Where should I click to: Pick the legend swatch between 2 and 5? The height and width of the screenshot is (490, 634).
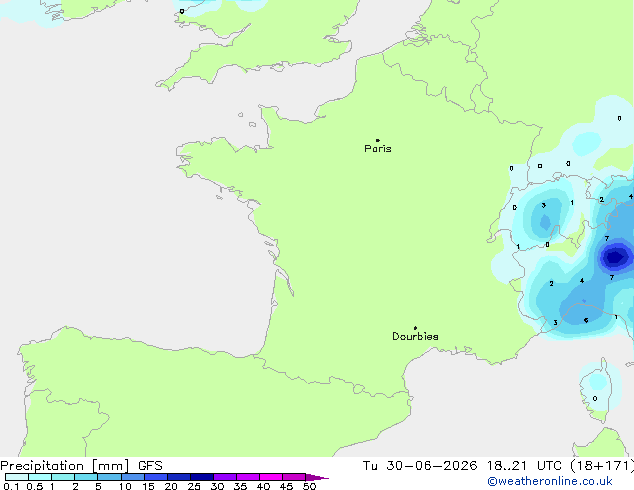[x=86, y=477]
